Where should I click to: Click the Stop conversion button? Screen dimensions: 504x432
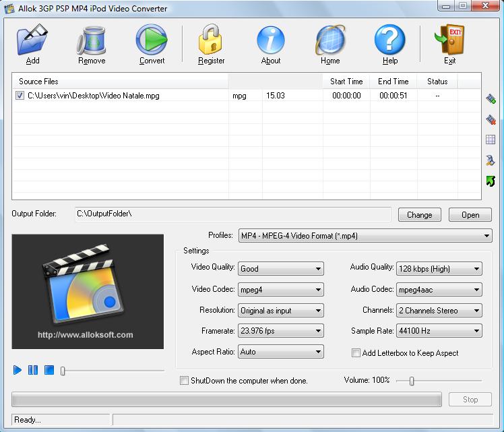(470, 400)
